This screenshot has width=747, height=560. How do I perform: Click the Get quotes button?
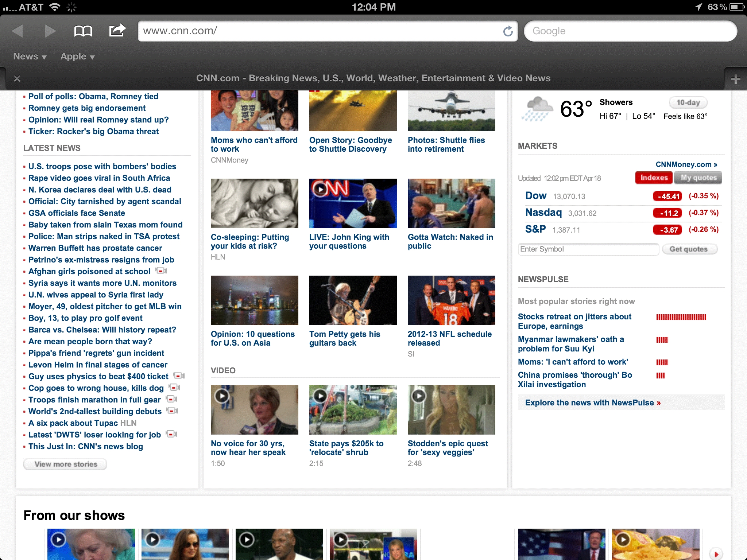pyautogui.click(x=690, y=249)
